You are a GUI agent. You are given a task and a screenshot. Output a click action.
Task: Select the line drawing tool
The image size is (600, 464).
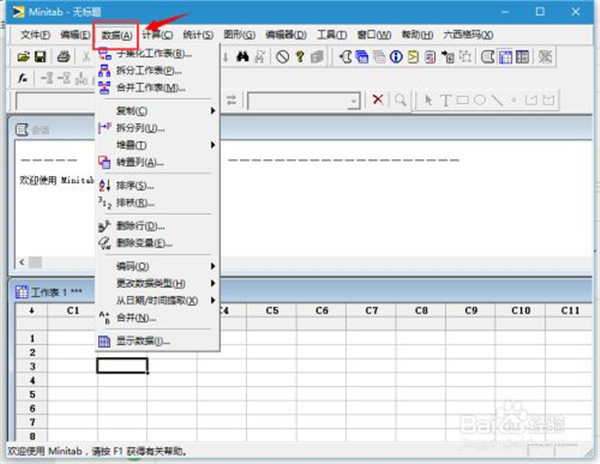[497, 100]
